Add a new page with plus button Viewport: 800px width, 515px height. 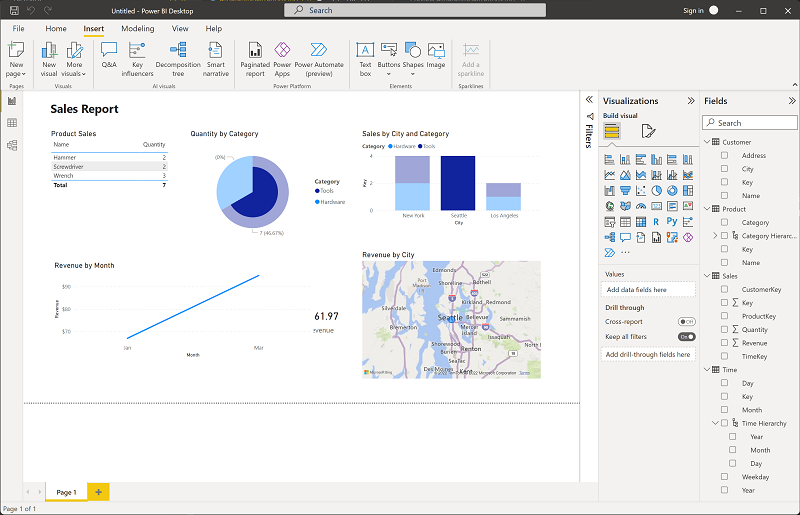[x=98, y=492]
